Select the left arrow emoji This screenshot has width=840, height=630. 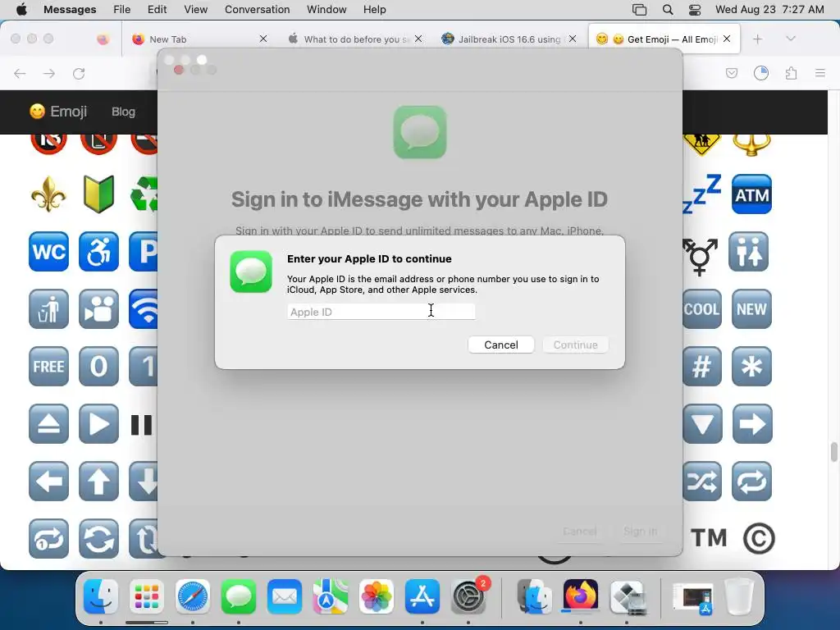click(x=48, y=481)
